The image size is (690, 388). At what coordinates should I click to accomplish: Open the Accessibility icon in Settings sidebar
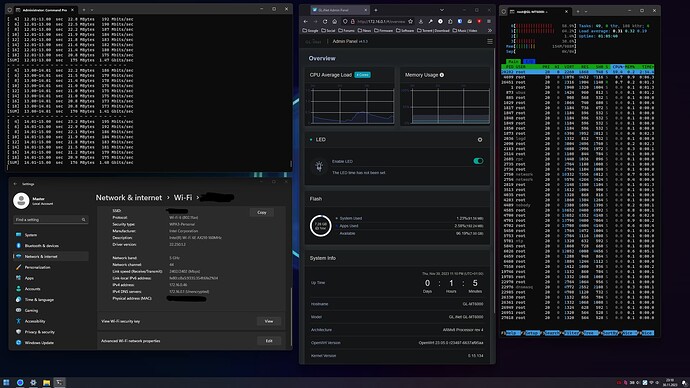pos(18,321)
